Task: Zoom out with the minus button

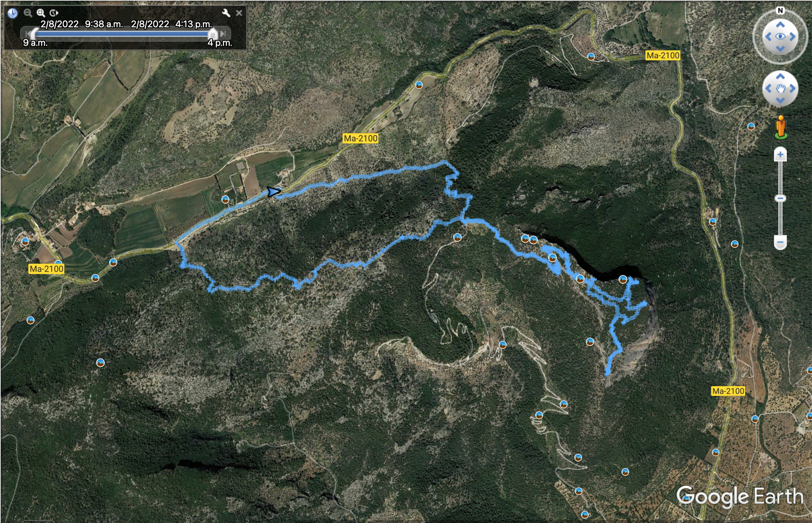Action: [x=780, y=242]
